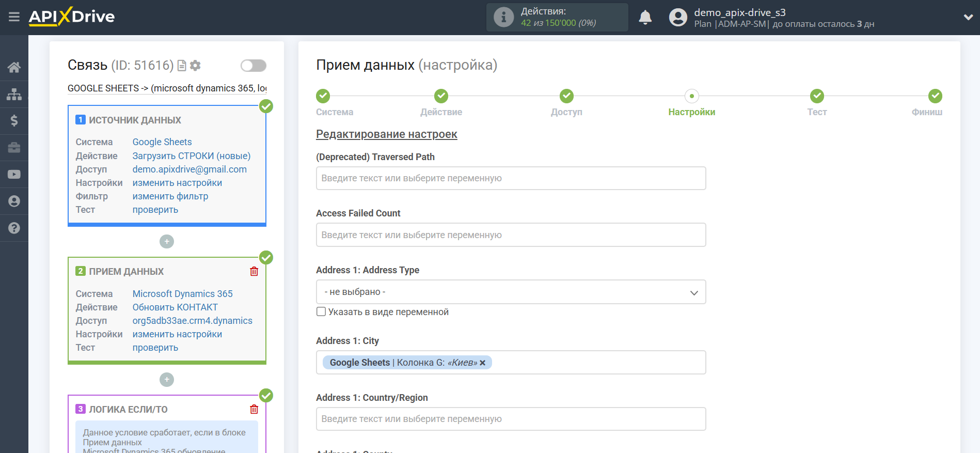Viewport: 980px width, 453px height.
Task: Open Address 1: Address Type dropdown
Action: pos(511,292)
